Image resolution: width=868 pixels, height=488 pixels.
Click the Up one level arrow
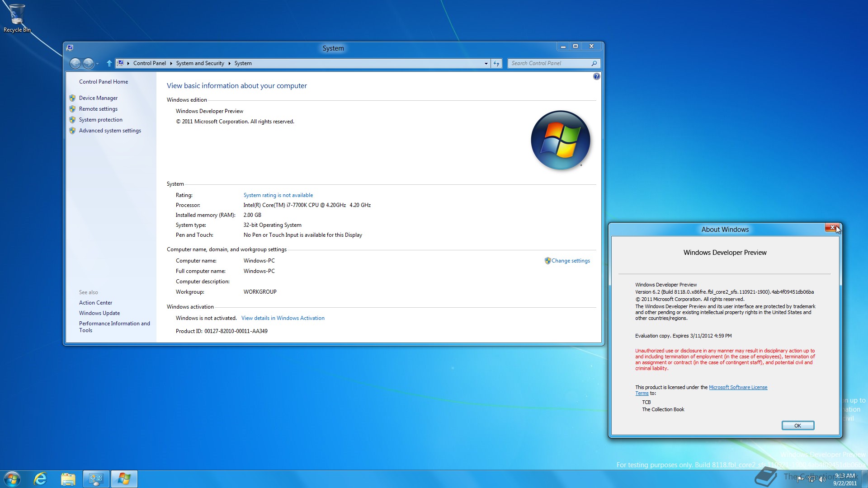(x=109, y=64)
